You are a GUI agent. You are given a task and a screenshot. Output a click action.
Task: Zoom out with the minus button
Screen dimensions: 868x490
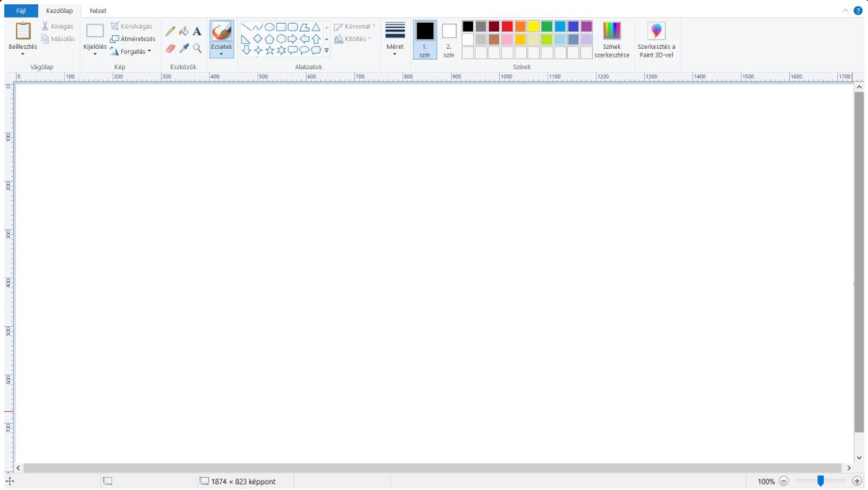tap(783, 481)
